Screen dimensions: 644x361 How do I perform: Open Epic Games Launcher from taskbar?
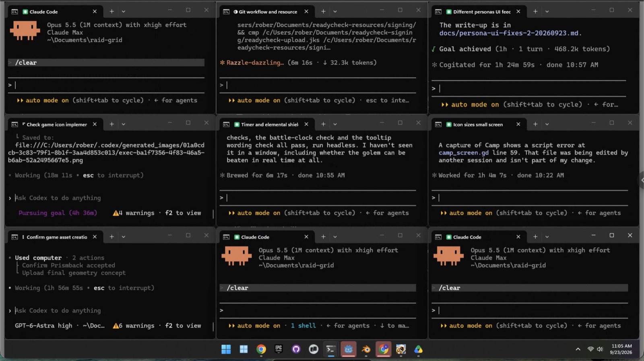point(279,349)
